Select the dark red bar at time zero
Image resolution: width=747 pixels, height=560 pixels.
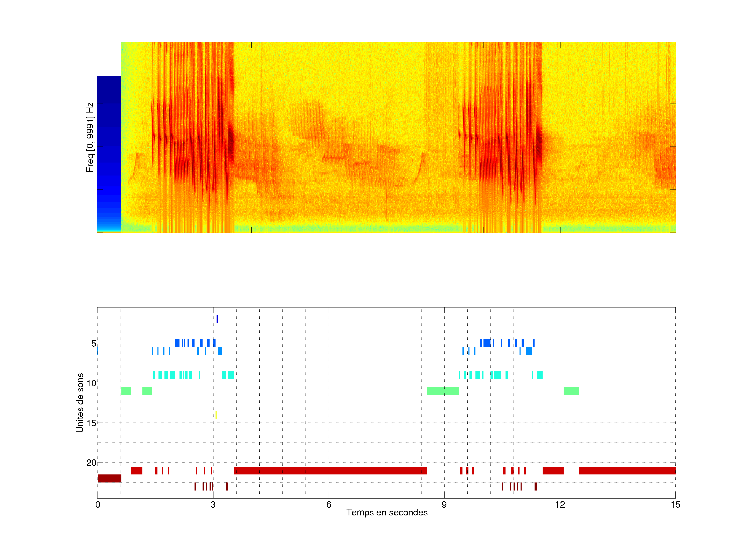click(109, 478)
